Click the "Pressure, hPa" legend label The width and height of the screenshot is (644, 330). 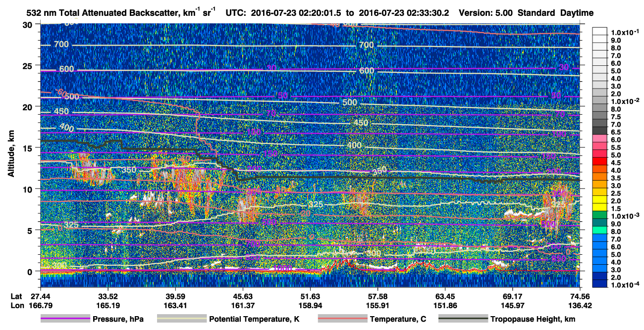[118, 319]
